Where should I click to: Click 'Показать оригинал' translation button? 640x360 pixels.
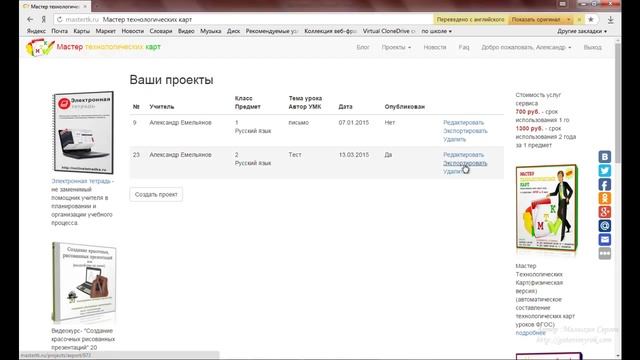536,19
